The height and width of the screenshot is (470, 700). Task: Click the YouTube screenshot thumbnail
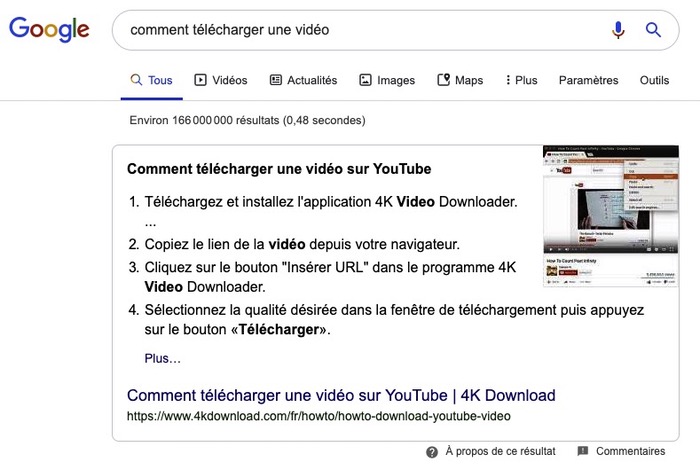pos(610,216)
